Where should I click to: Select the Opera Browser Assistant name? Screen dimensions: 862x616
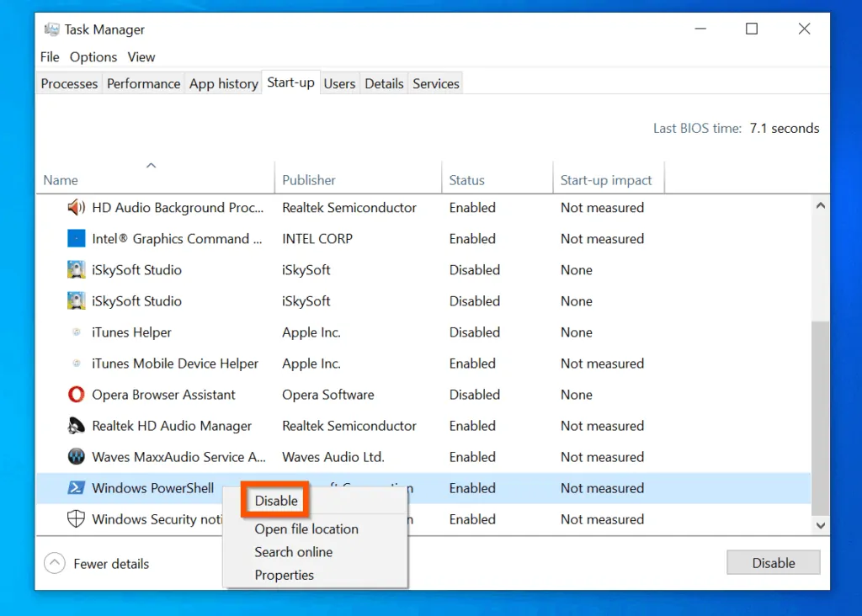pos(163,395)
